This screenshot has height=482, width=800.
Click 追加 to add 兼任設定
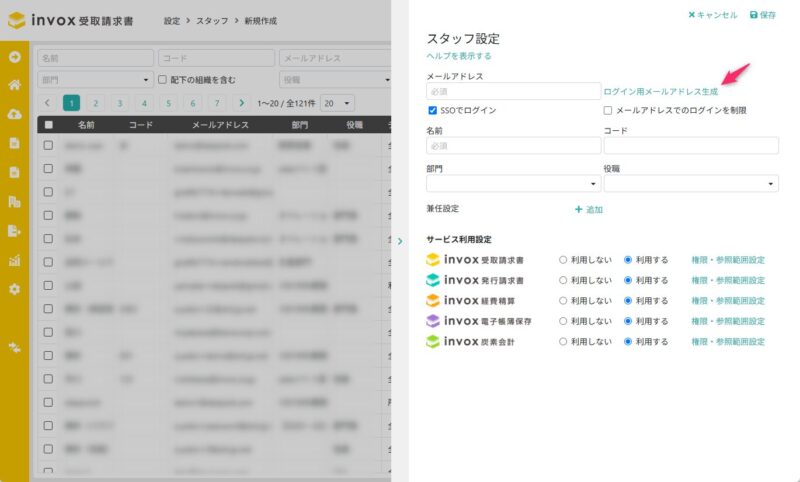(589, 209)
